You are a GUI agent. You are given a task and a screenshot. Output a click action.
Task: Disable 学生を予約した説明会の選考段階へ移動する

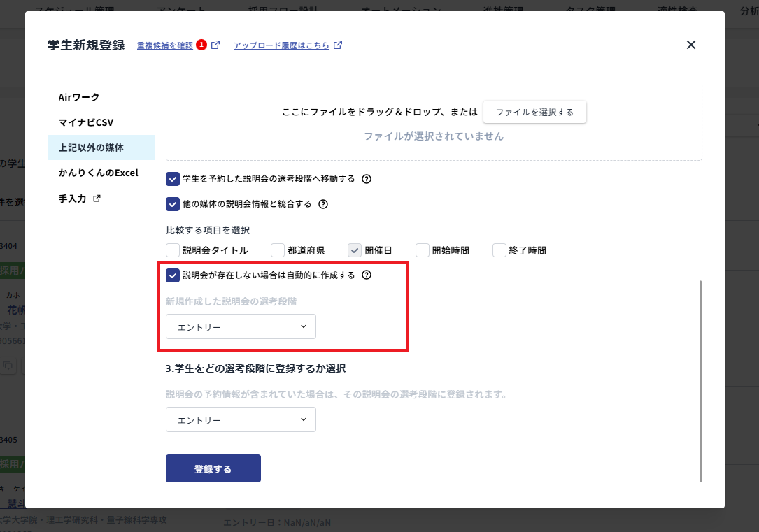pos(172,179)
